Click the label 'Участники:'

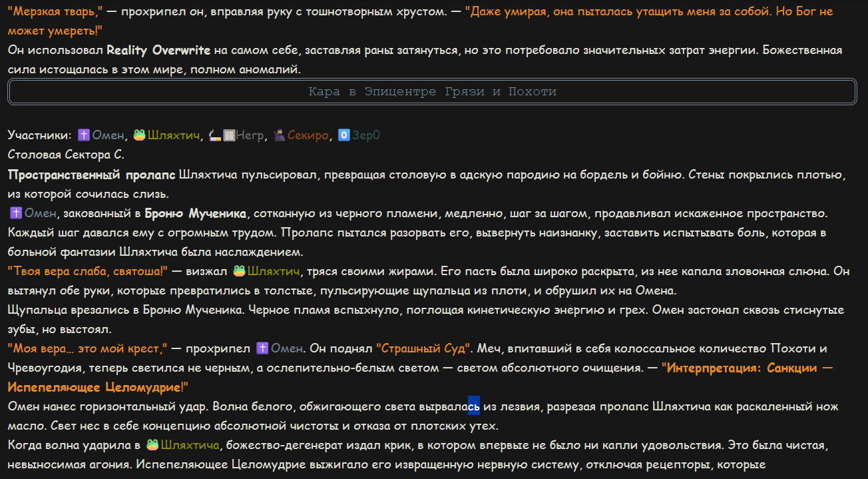(39, 135)
